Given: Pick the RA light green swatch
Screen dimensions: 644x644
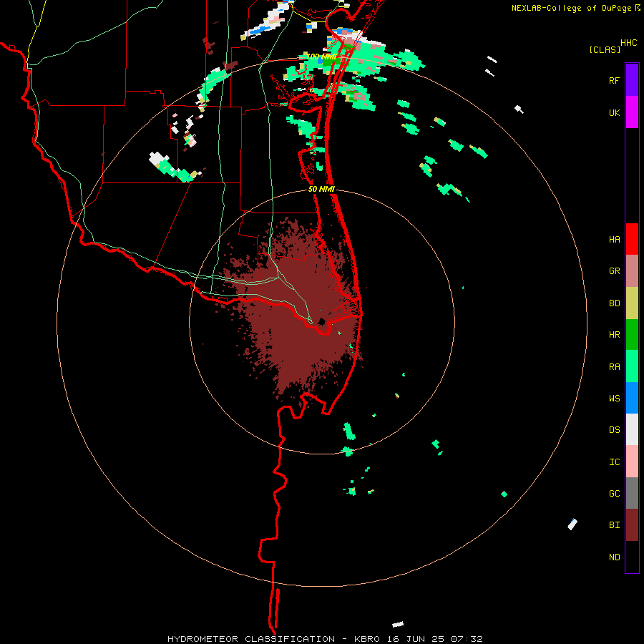Looking at the screenshot, I should (x=632, y=366).
